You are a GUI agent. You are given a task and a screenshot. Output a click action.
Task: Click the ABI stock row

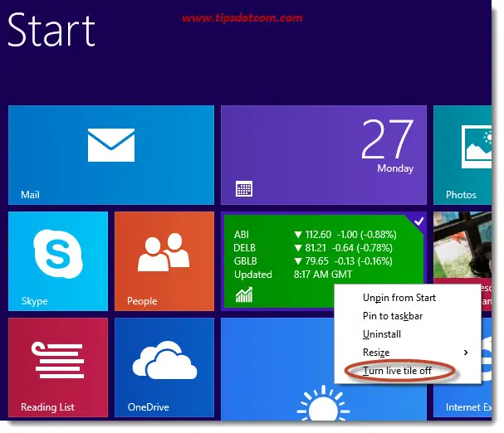click(x=315, y=235)
